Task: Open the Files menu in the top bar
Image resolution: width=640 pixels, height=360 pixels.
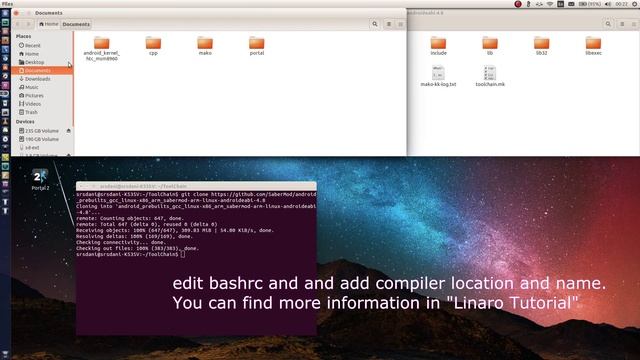Action: (7, 4)
